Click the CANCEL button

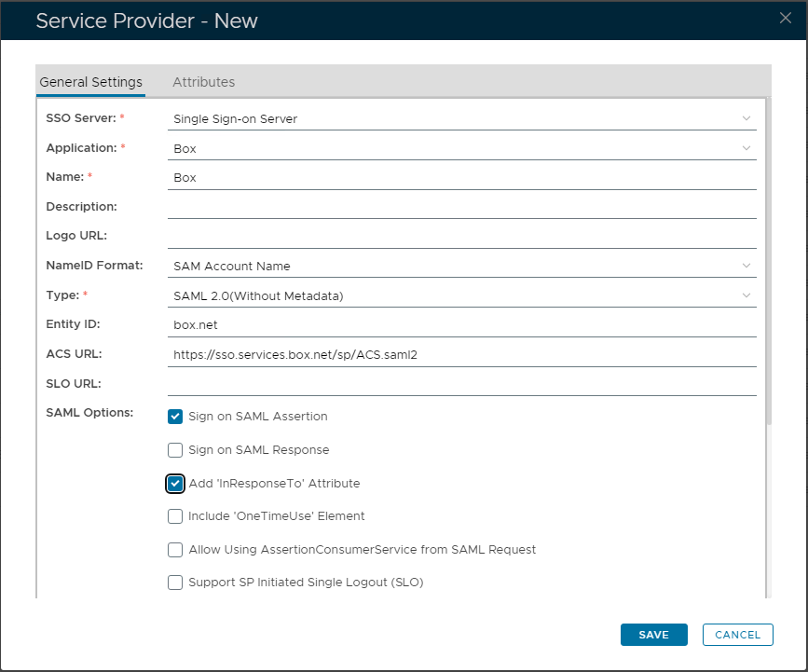(x=737, y=635)
